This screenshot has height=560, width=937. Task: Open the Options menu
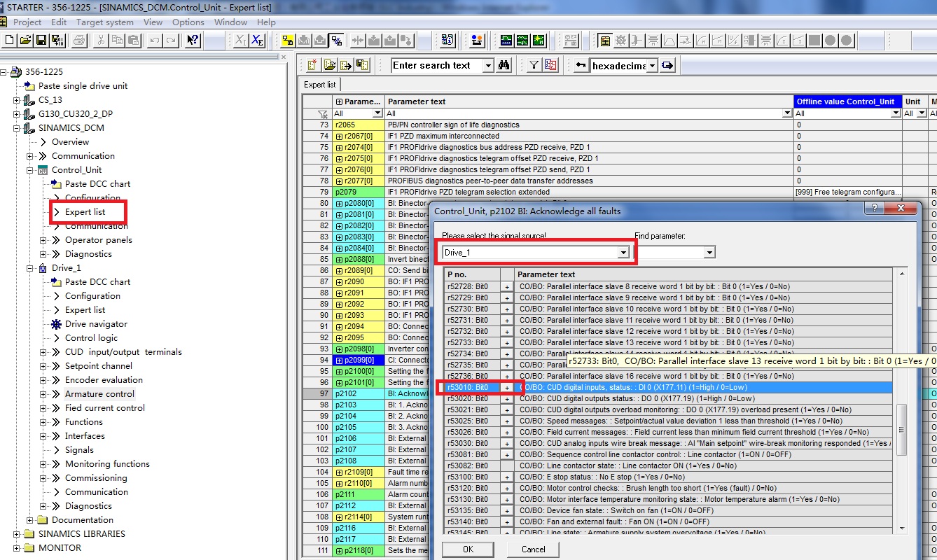tap(188, 22)
